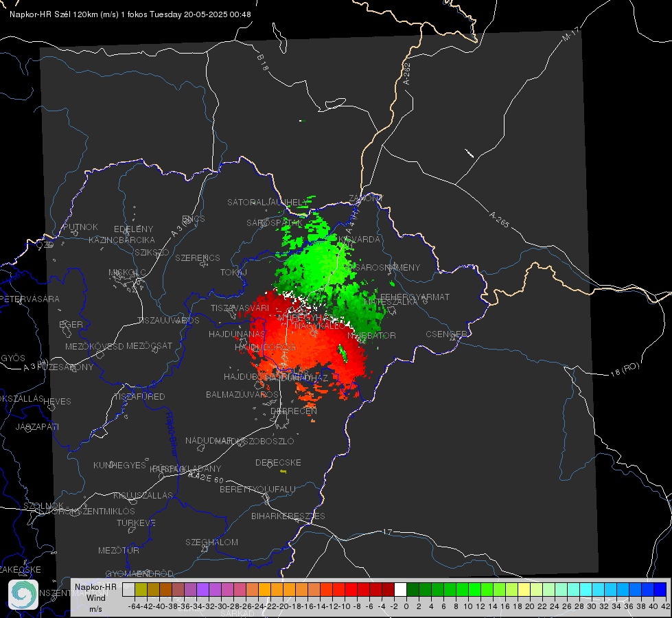This screenshot has height=618, width=672.
Task: Click the SZERENCS town label
Action: [198, 257]
